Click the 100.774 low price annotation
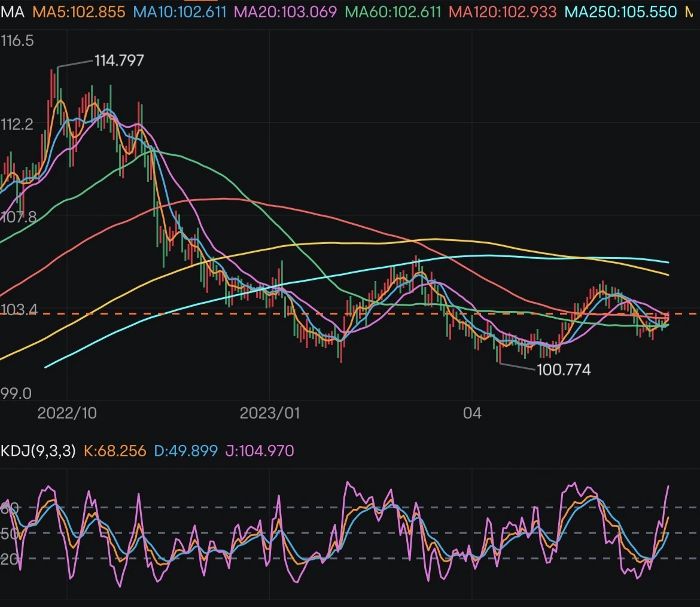 pyautogui.click(x=564, y=370)
